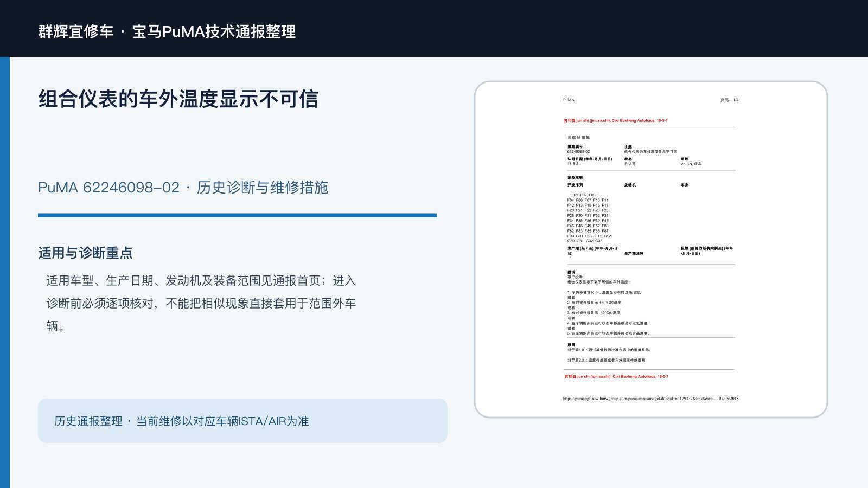Click the header title 群辉宜修车 · 宝马PuMA技术通报整理
The image size is (868, 488).
click(167, 31)
